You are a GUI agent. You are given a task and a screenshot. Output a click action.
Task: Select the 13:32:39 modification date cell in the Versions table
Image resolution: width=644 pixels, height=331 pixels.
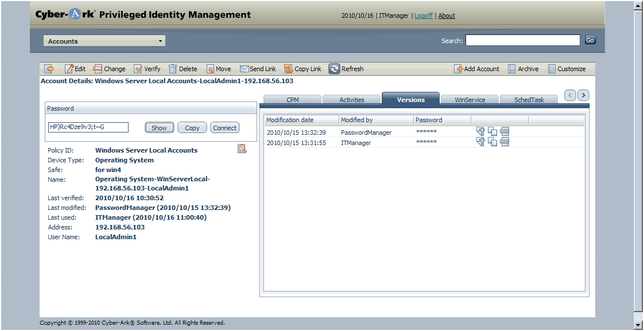(296, 133)
